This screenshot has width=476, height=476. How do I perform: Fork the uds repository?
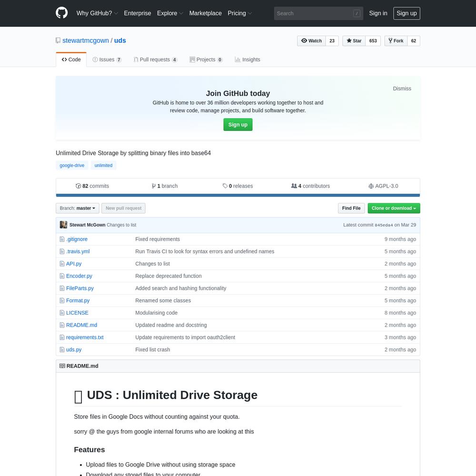pos(396,40)
